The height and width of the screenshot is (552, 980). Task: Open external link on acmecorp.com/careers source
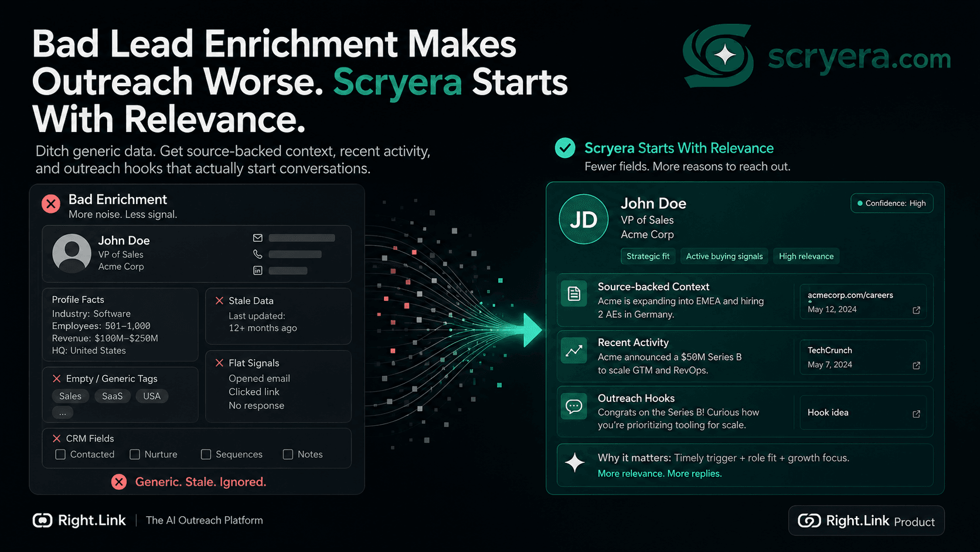click(x=917, y=310)
